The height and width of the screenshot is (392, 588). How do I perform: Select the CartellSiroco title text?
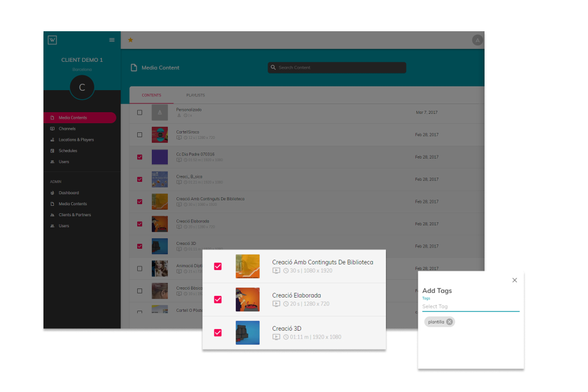point(188,132)
